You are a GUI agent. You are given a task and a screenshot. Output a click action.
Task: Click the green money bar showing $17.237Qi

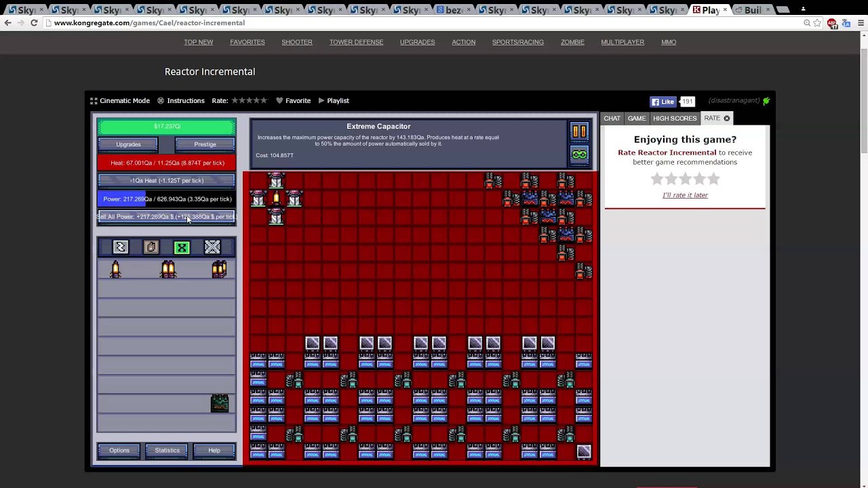[167, 127]
